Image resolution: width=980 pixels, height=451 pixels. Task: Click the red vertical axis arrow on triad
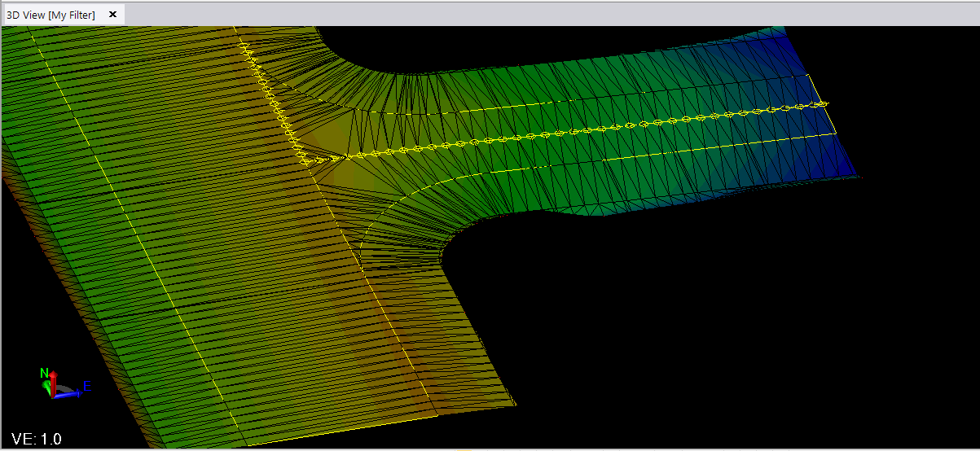pos(53,381)
